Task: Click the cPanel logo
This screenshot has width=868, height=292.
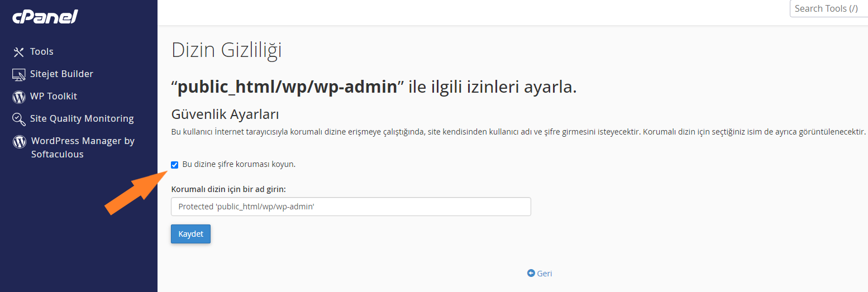Action: [x=45, y=17]
